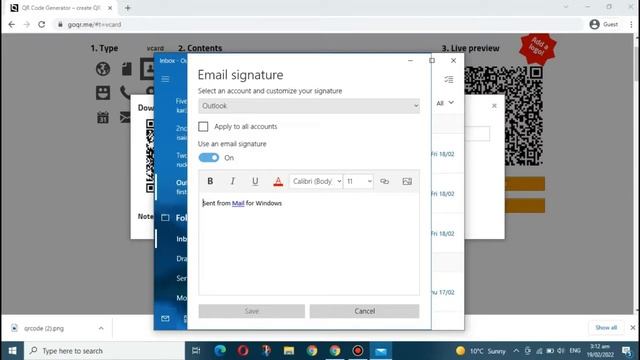Image resolution: width=640 pixels, height=360 pixels.
Task: Open font size 11 dropdown
Action: (x=358, y=181)
